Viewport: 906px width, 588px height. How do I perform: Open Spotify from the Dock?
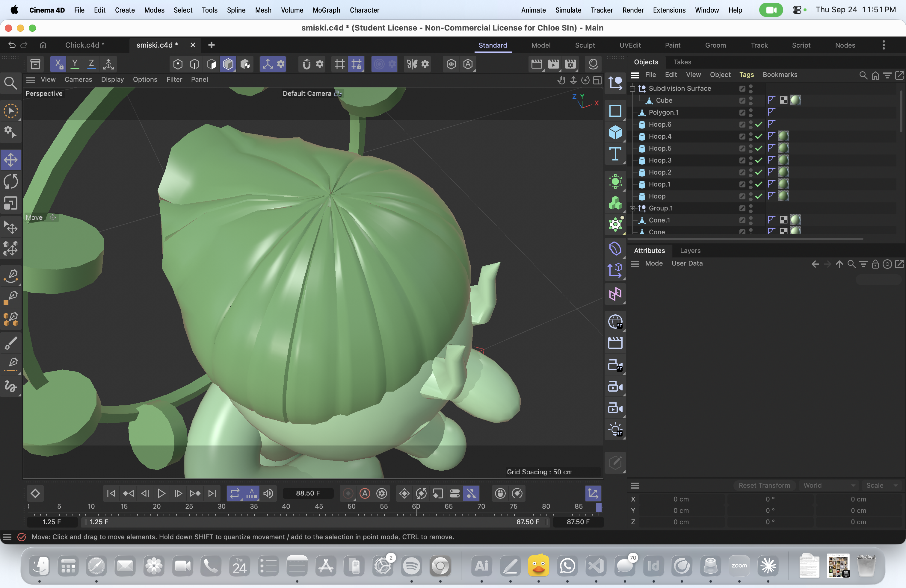pos(411,566)
